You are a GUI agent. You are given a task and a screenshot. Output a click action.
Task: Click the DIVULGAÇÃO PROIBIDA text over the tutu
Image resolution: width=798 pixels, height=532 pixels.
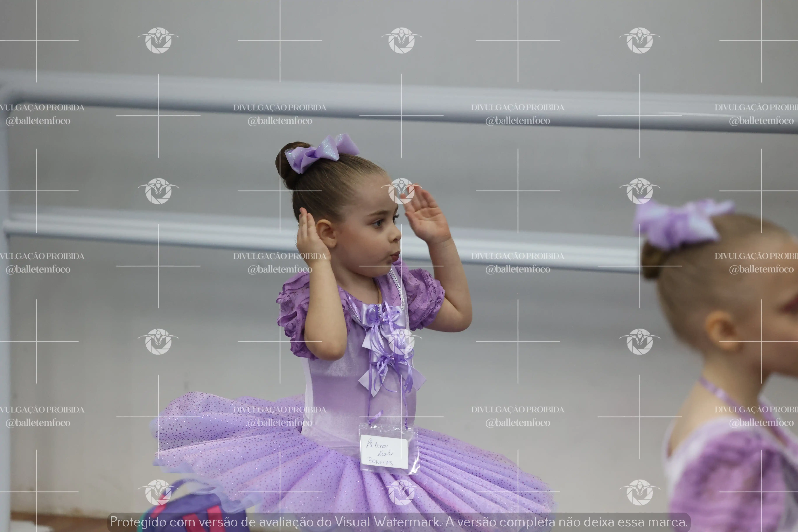280,409
